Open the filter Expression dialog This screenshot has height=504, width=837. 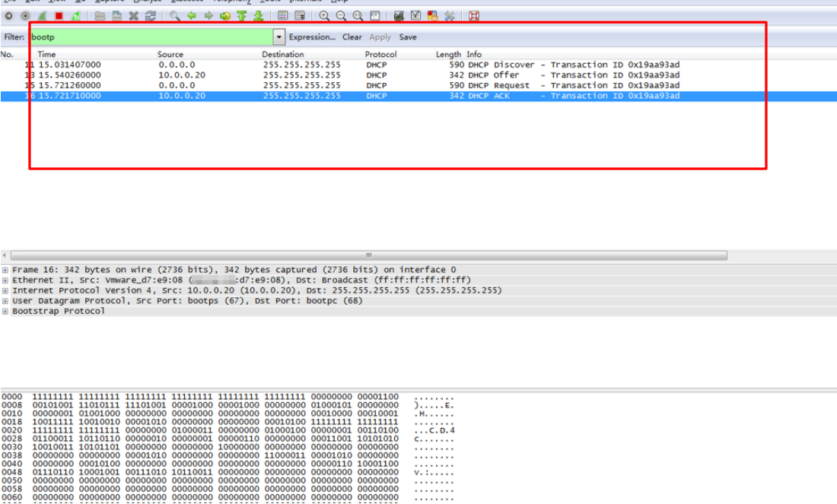pos(312,37)
